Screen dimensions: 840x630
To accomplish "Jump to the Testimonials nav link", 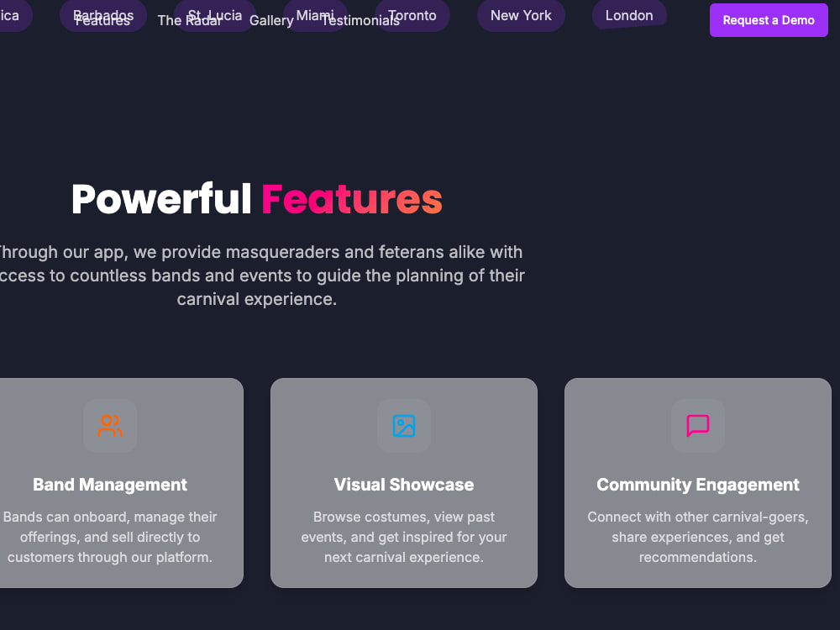I will (x=360, y=21).
